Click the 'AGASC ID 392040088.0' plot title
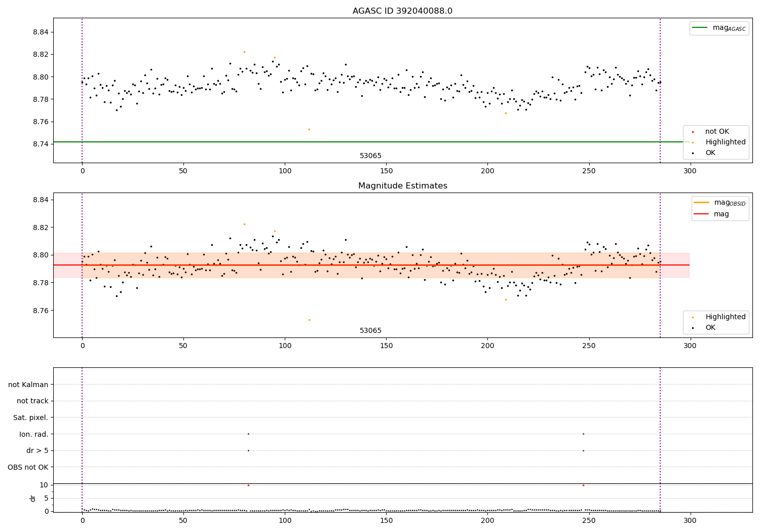This screenshot has width=760, height=532. click(402, 11)
